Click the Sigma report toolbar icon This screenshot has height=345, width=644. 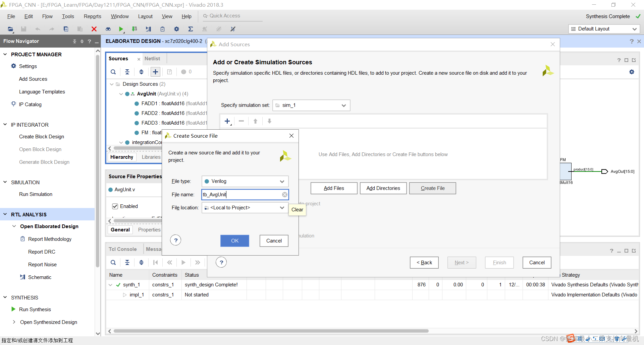(x=191, y=29)
